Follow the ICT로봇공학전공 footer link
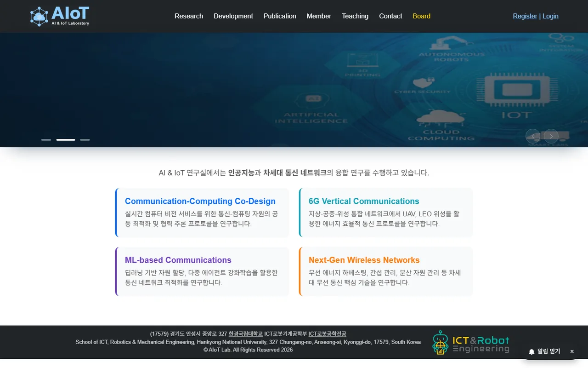This screenshot has height=368, width=588. (x=327, y=334)
